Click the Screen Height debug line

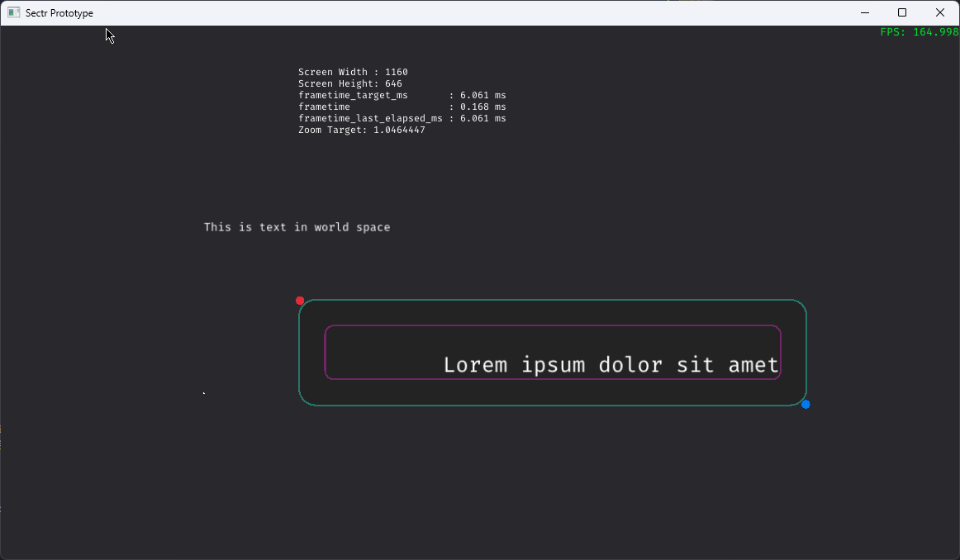(x=349, y=84)
